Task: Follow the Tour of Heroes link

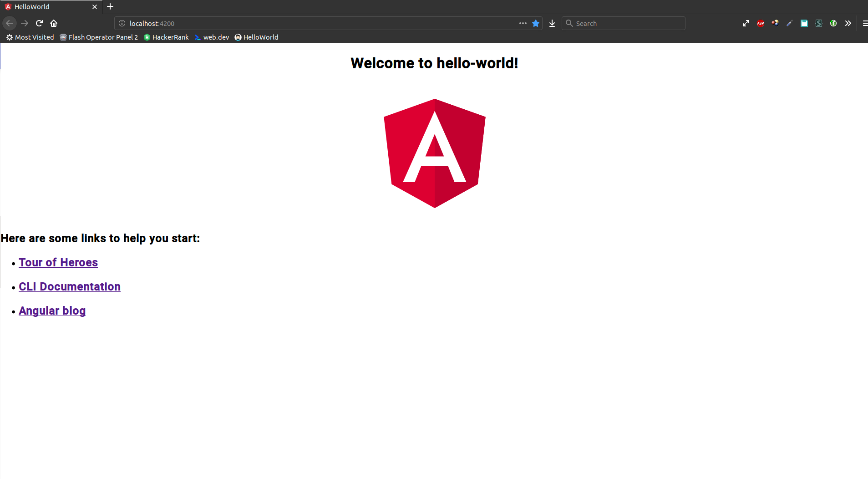Action: tap(58, 263)
